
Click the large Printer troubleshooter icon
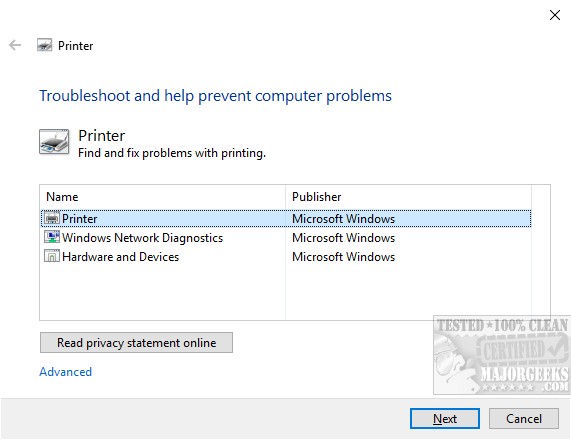[x=54, y=142]
